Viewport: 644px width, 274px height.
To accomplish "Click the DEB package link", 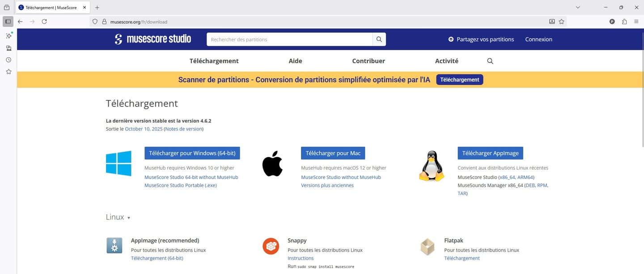I will 530,185.
